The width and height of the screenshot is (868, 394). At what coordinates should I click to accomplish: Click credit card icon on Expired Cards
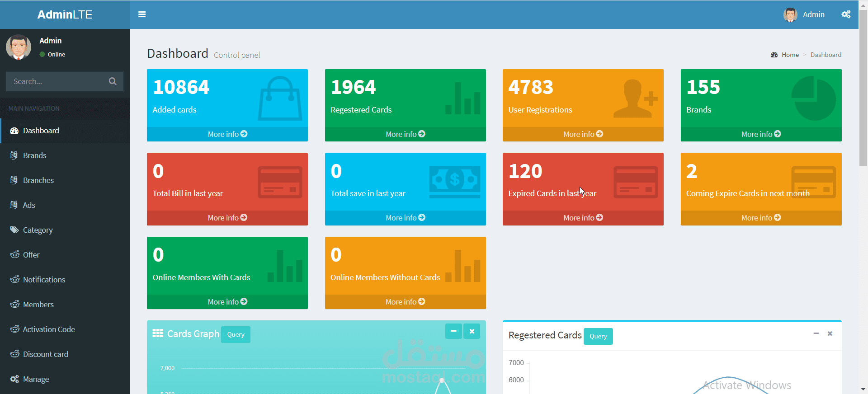pos(636,183)
